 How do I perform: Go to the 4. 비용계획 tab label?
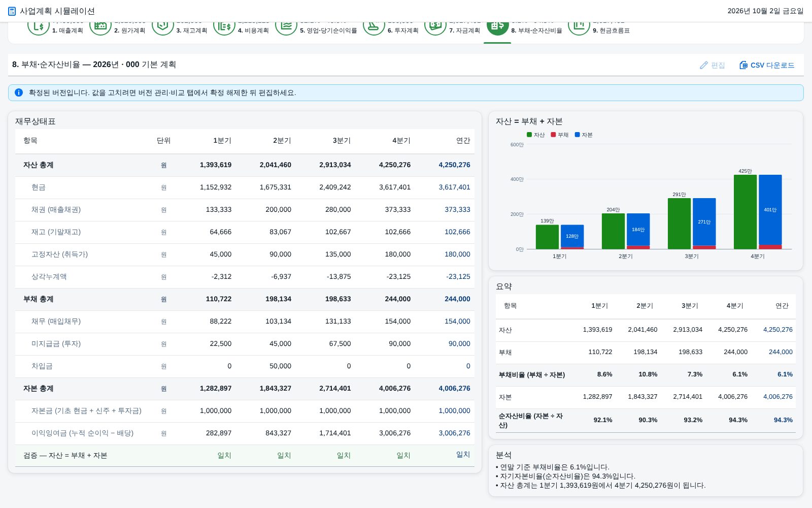(x=253, y=30)
